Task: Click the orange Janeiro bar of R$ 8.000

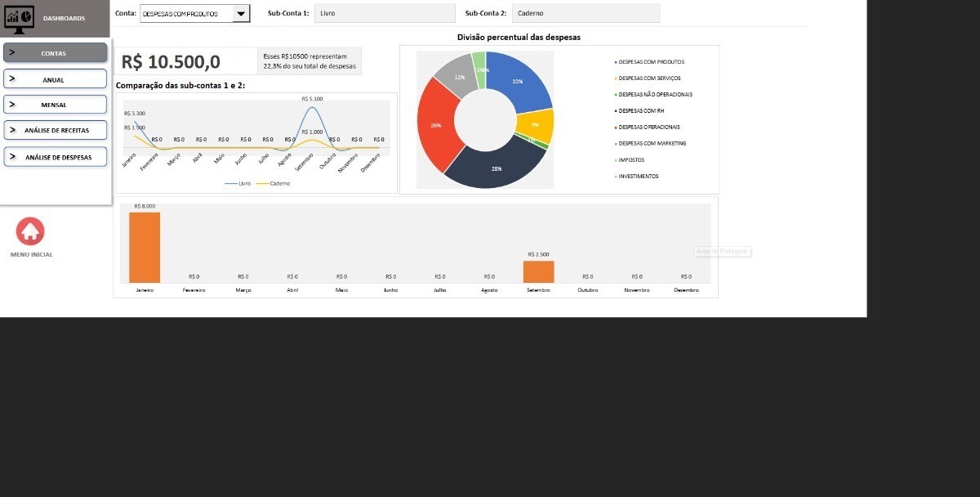Action: tap(145, 247)
